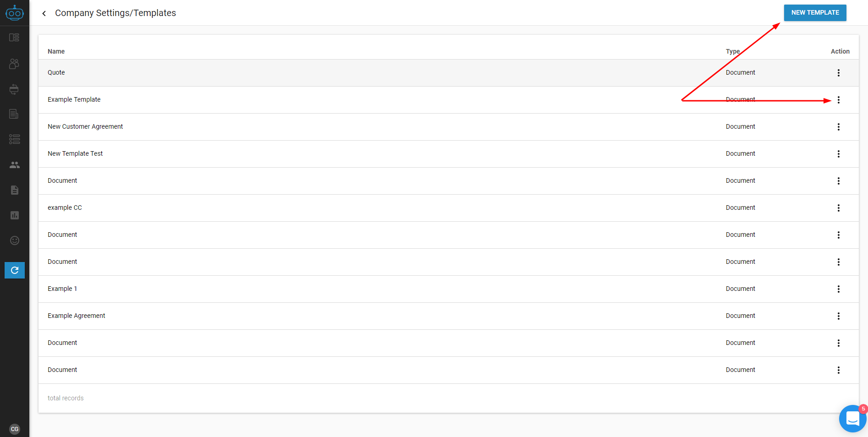The width and height of the screenshot is (868, 437).
Task: Open the dashboard layout icon in sidebar
Action: 14,38
